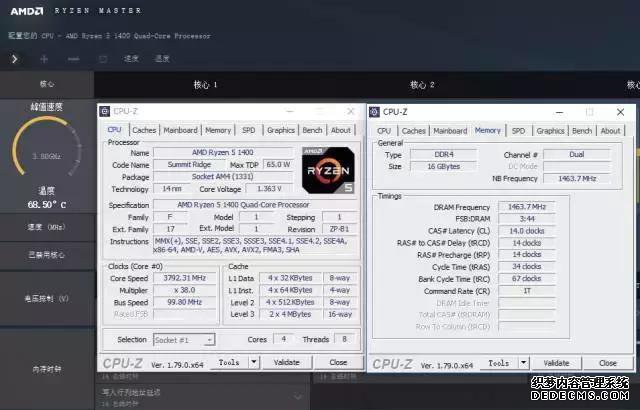Screen dimensions: 640x410
Task: Click Tools button in left CPU-Z window
Action: click(x=229, y=362)
